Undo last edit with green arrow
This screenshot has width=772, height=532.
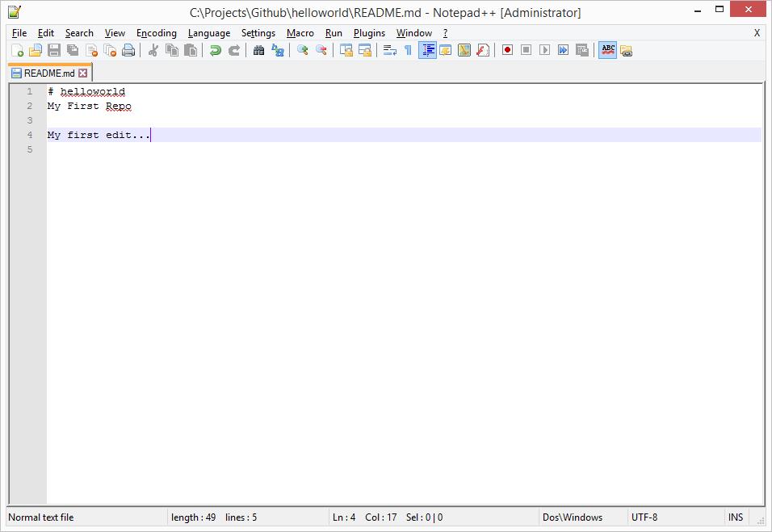pyautogui.click(x=215, y=50)
